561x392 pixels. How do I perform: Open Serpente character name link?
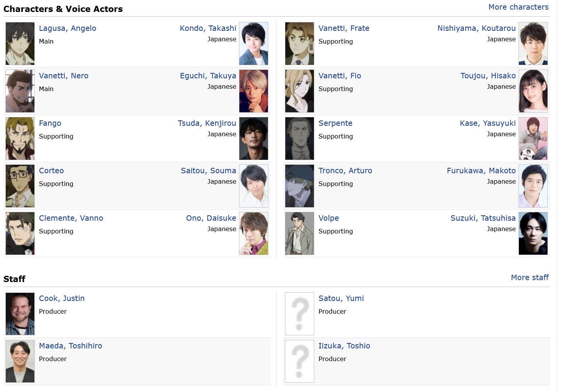(335, 123)
